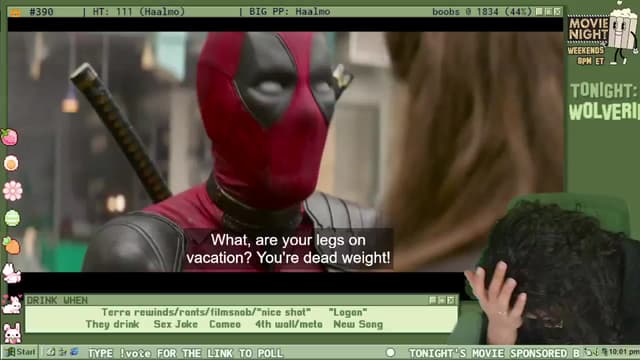The image size is (640, 360).
Task: Click the first quick launch icon
Action: (51, 352)
